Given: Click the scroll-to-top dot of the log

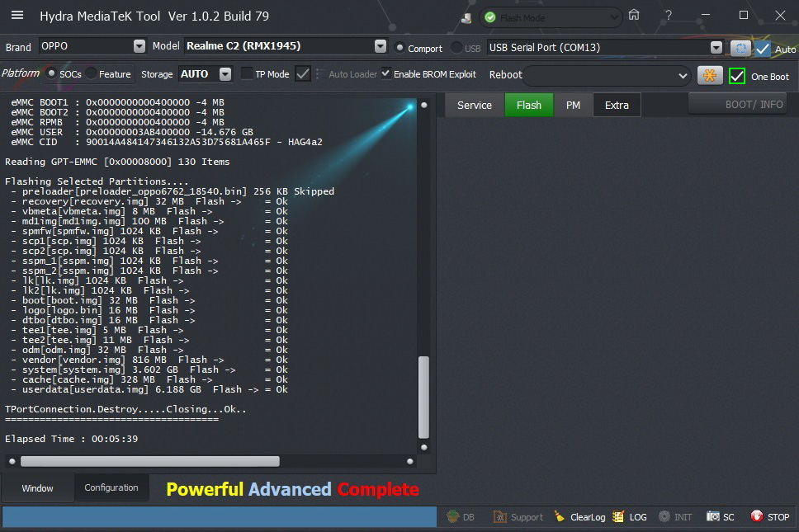Looking at the screenshot, I should point(424,106).
